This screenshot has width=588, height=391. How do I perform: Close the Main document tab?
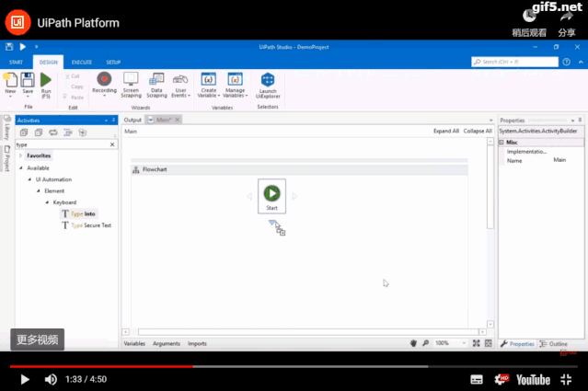[x=178, y=120]
